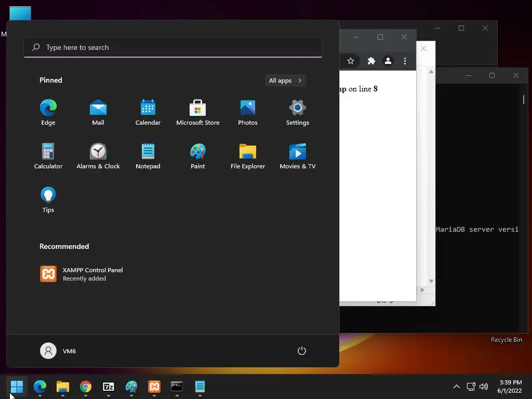
Task: Switch to Chrome on the taskbar
Action: click(86, 387)
